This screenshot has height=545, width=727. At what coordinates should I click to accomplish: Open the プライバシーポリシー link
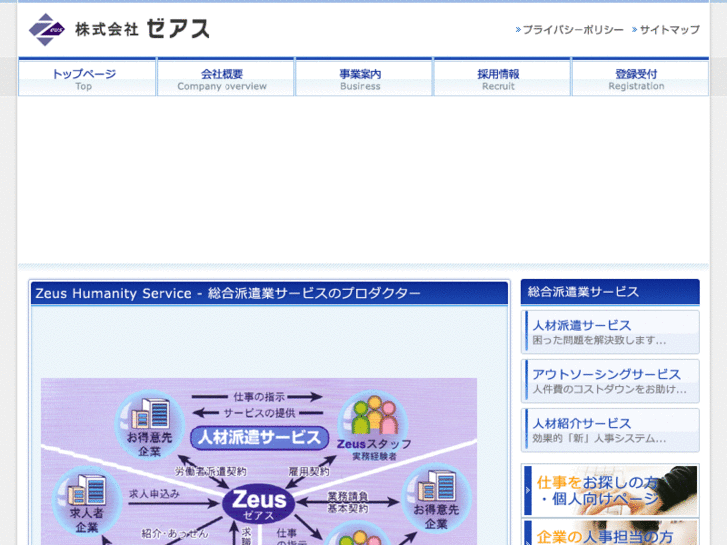[x=573, y=30]
